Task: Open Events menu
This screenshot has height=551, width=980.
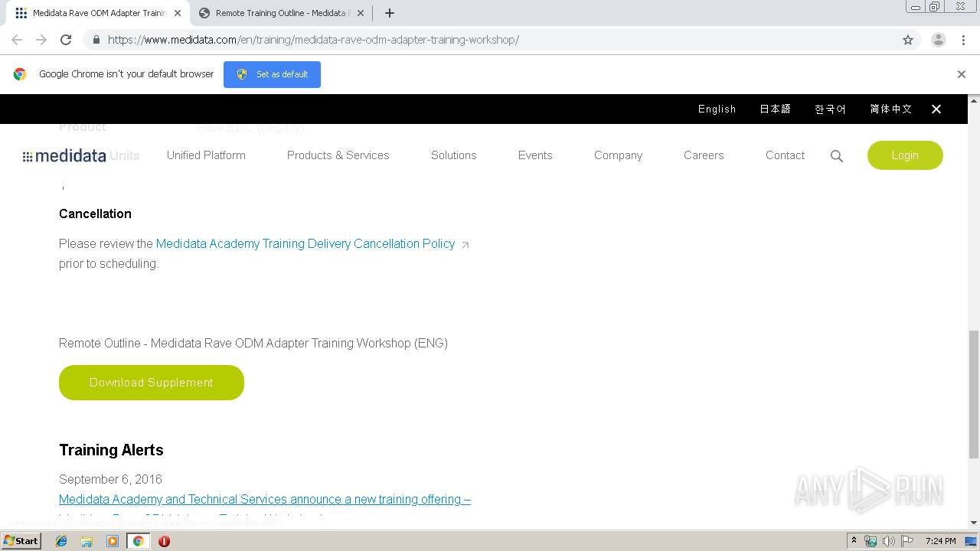Action: coord(535,155)
